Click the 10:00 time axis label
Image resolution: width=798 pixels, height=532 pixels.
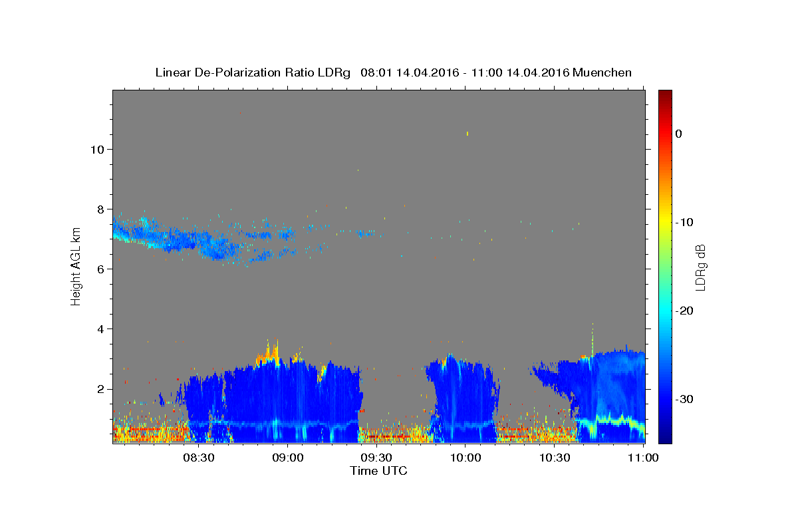point(465,458)
